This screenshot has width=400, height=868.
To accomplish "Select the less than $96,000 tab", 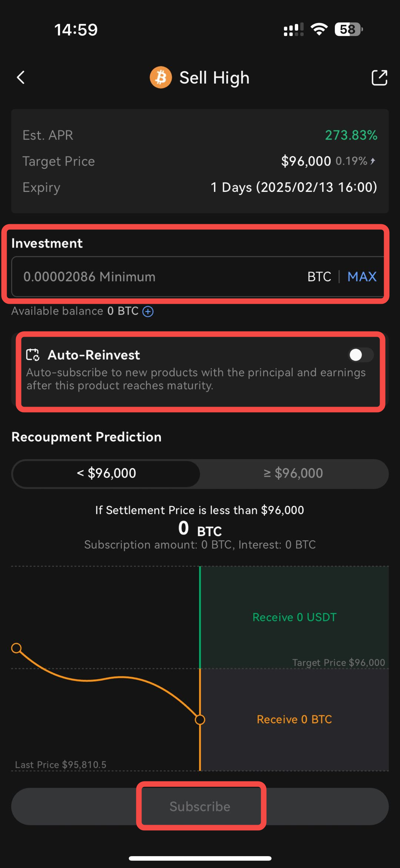I will 106,473.
